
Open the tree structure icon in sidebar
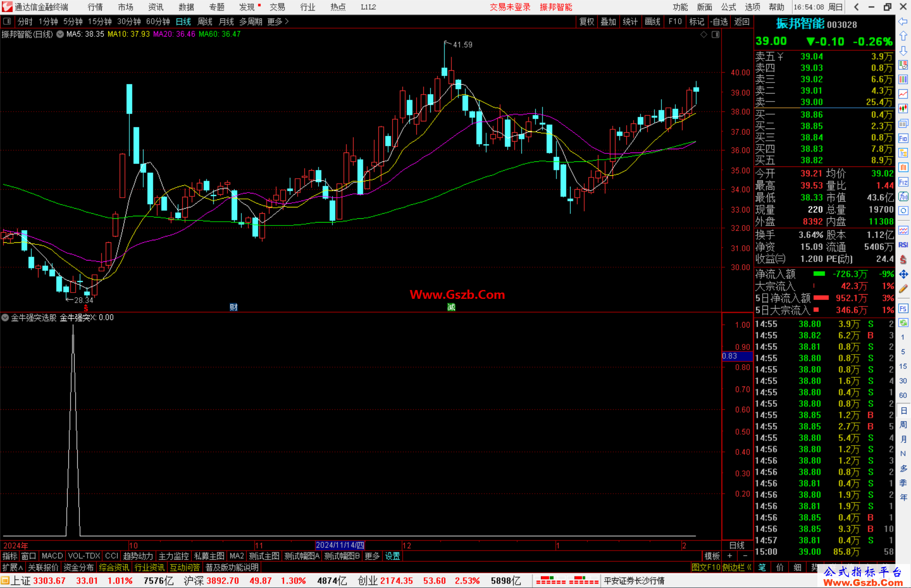(x=903, y=153)
